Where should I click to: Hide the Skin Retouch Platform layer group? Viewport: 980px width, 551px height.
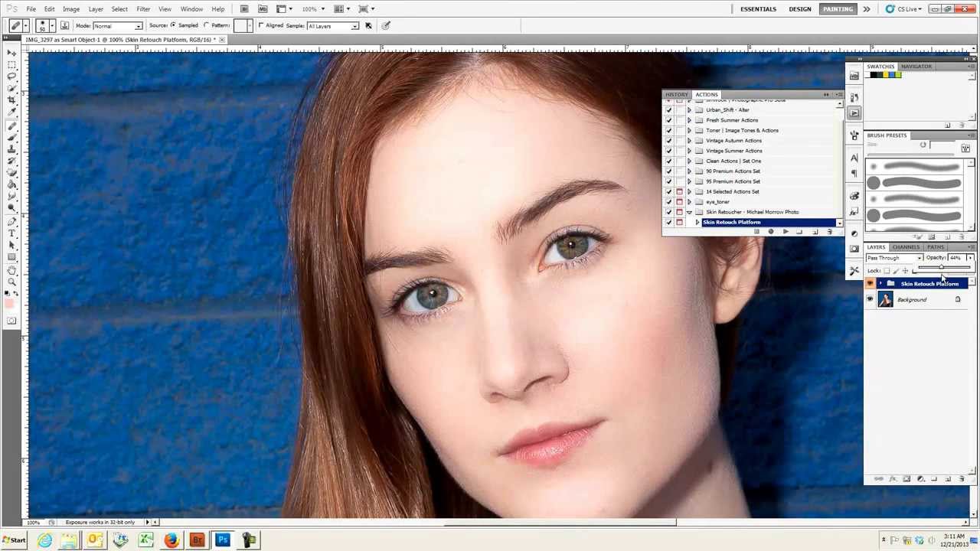870,284
